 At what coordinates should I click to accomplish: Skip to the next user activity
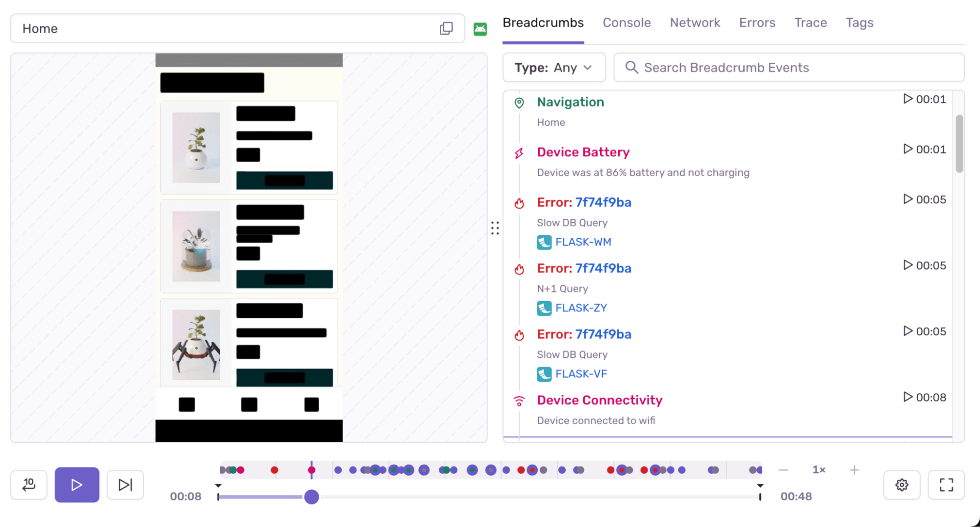(125, 485)
